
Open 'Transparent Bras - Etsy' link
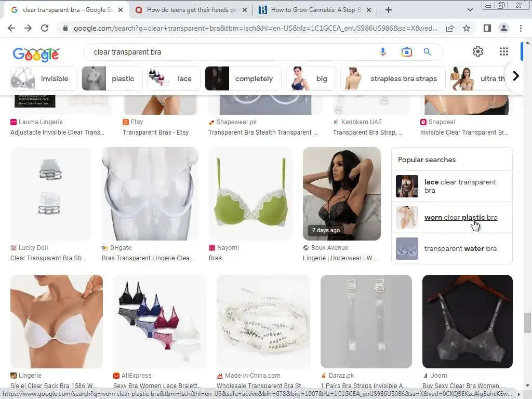pyautogui.click(x=156, y=132)
